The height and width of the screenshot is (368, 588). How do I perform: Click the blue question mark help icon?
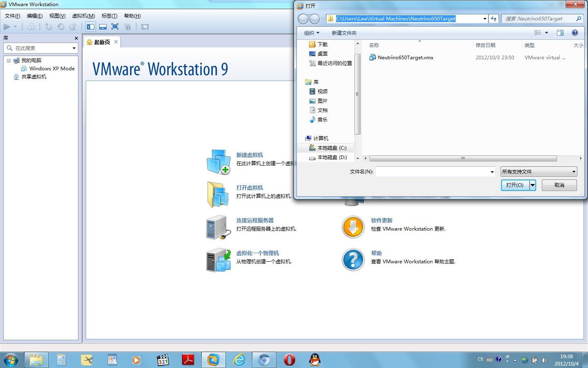click(353, 260)
